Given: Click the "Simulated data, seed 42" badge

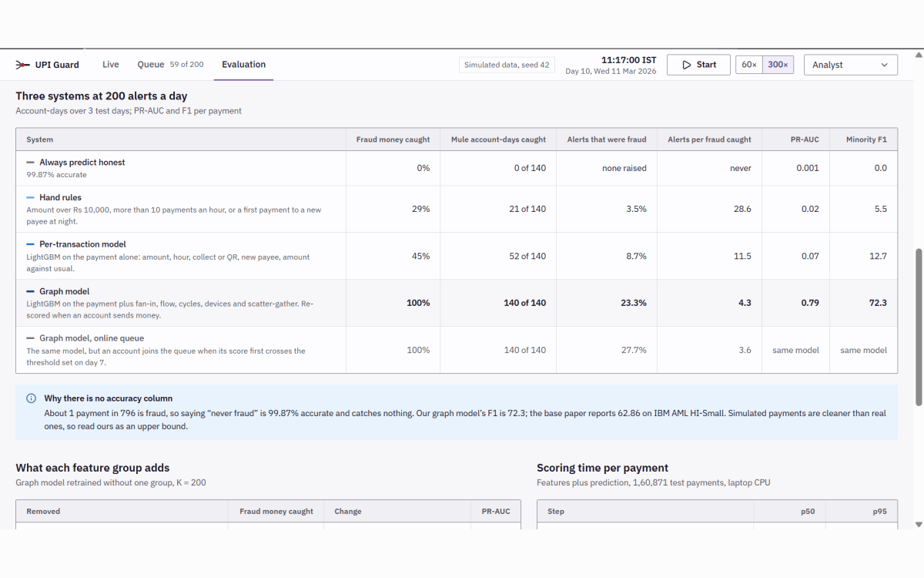Looking at the screenshot, I should [507, 65].
